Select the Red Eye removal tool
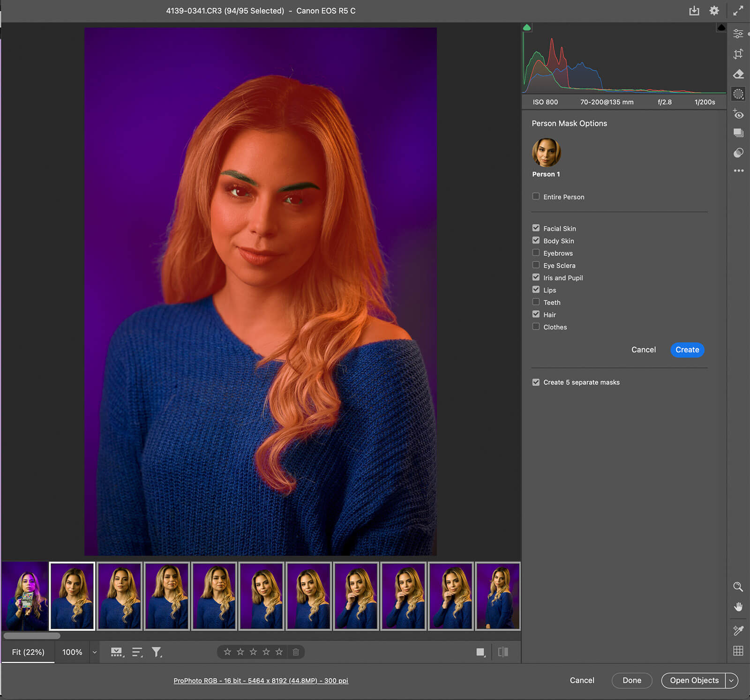The image size is (750, 700). [x=738, y=114]
